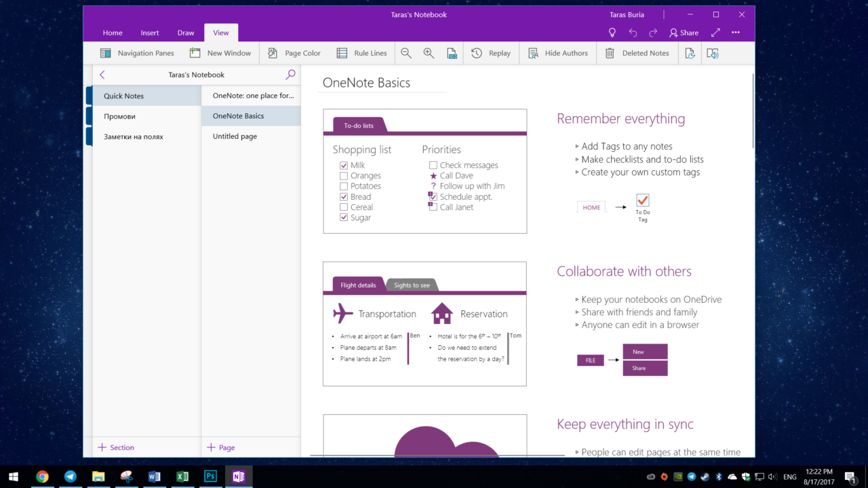Viewport: 868px width, 488px height.
Task: Open Excel from the taskbar
Action: pos(182,476)
